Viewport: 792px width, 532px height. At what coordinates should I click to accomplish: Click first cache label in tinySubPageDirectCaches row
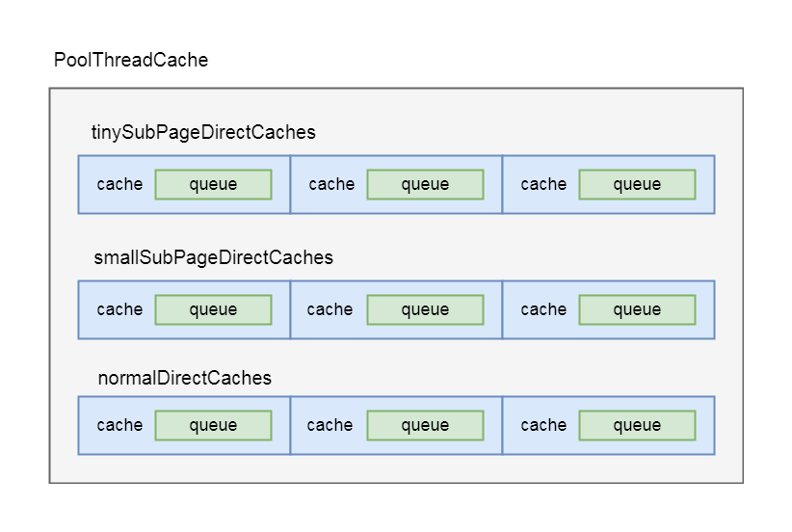pos(119,184)
